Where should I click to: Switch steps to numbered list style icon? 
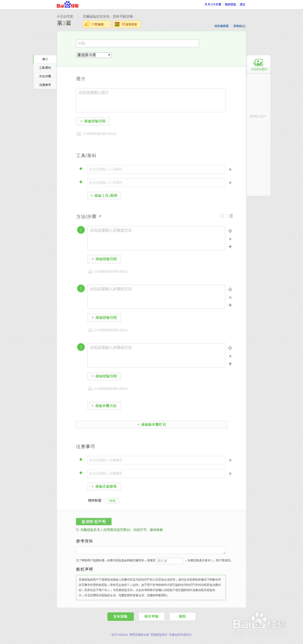pyautogui.click(x=222, y=215)
